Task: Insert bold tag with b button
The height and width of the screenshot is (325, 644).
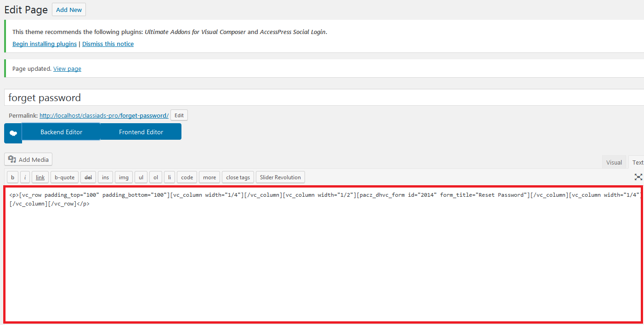Action: (x=12, y=177)
